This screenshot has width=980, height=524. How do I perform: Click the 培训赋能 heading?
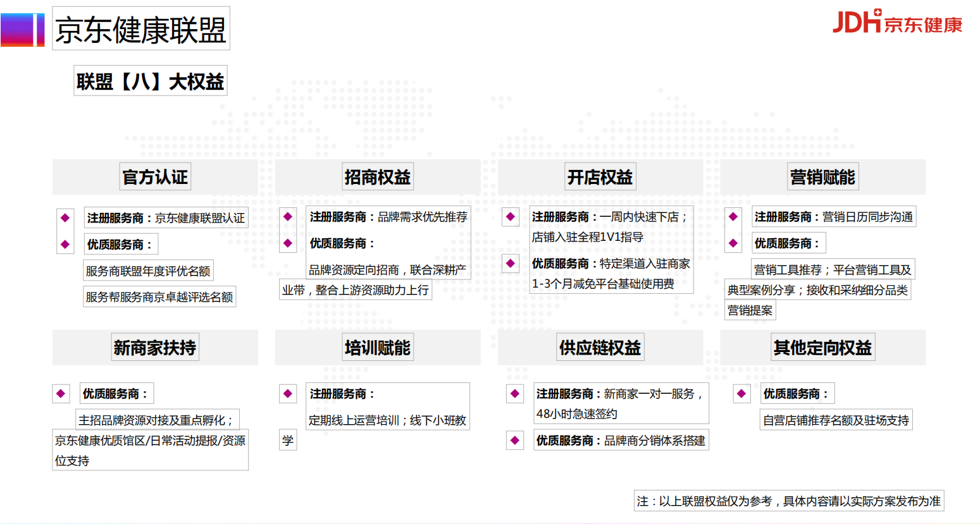point(378,348)
